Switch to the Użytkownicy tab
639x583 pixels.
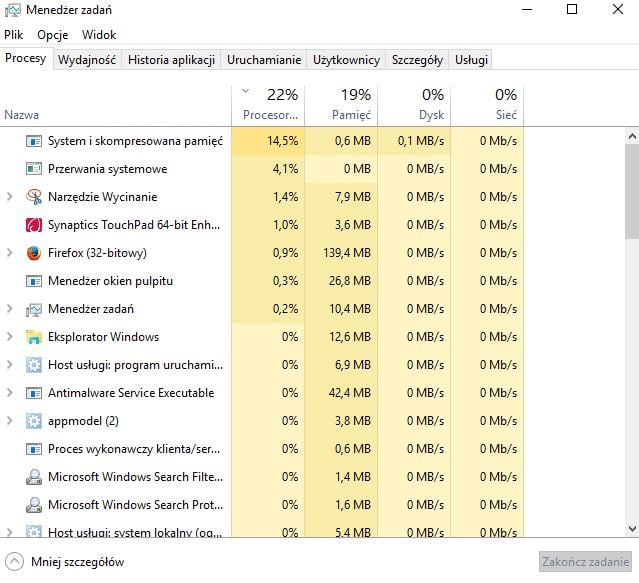click(346, 60)
